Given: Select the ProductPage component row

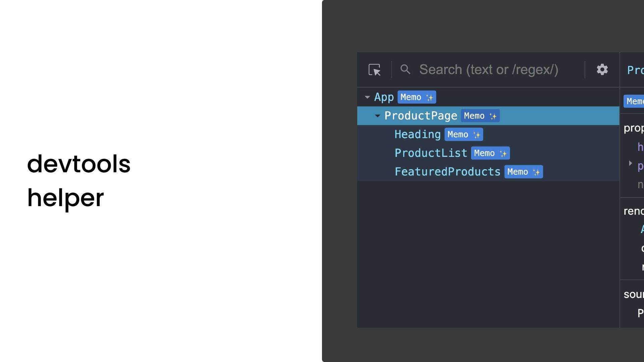Looking at the screenshot, I should pos(488,116).
